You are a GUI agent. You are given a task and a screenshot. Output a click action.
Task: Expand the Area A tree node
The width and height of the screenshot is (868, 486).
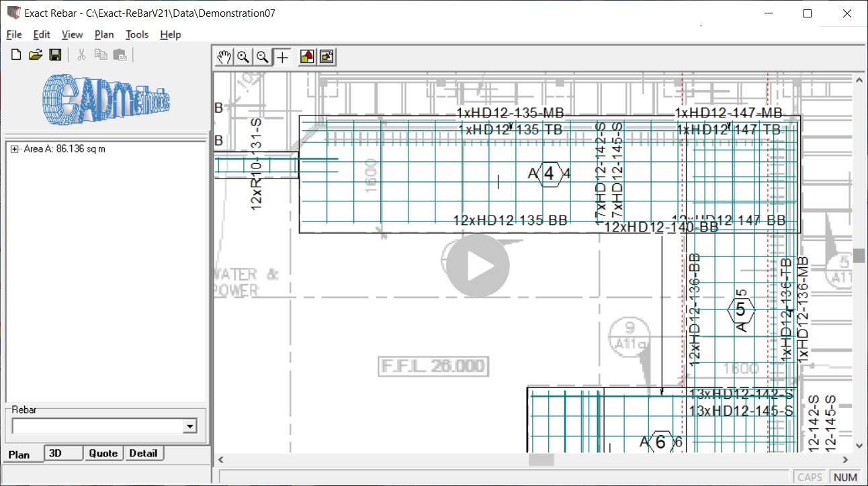point(15,148)
